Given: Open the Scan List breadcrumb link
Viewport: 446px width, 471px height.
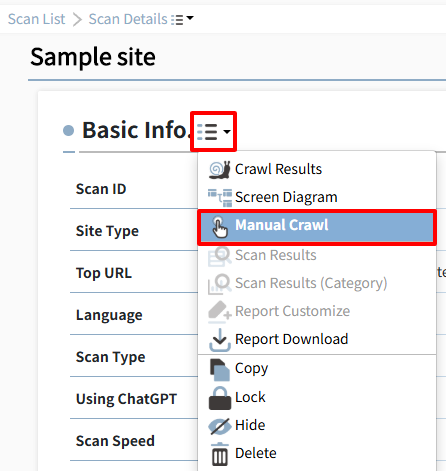Looking at the screenshot, I should [x=37, y=19].
